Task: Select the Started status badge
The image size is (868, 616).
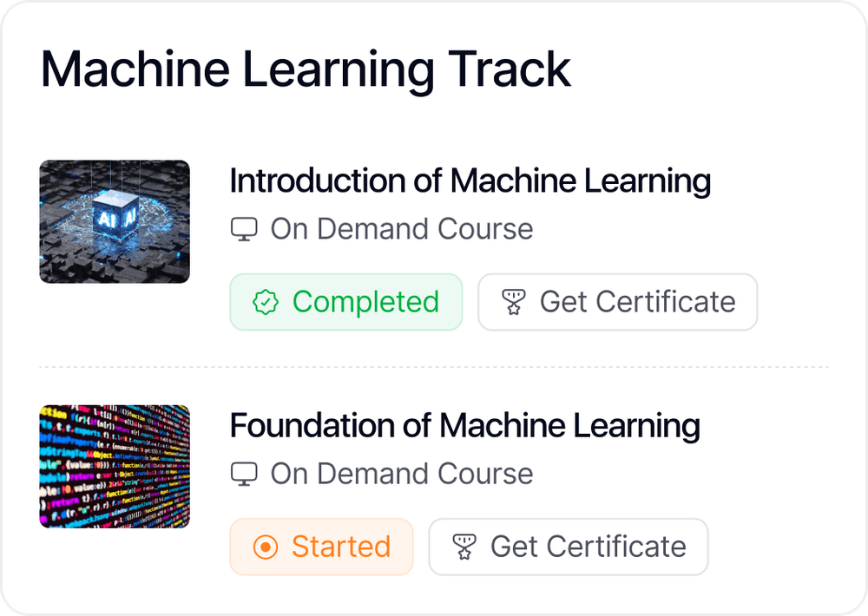Action: pyautogui.click(x=321, y=547)
